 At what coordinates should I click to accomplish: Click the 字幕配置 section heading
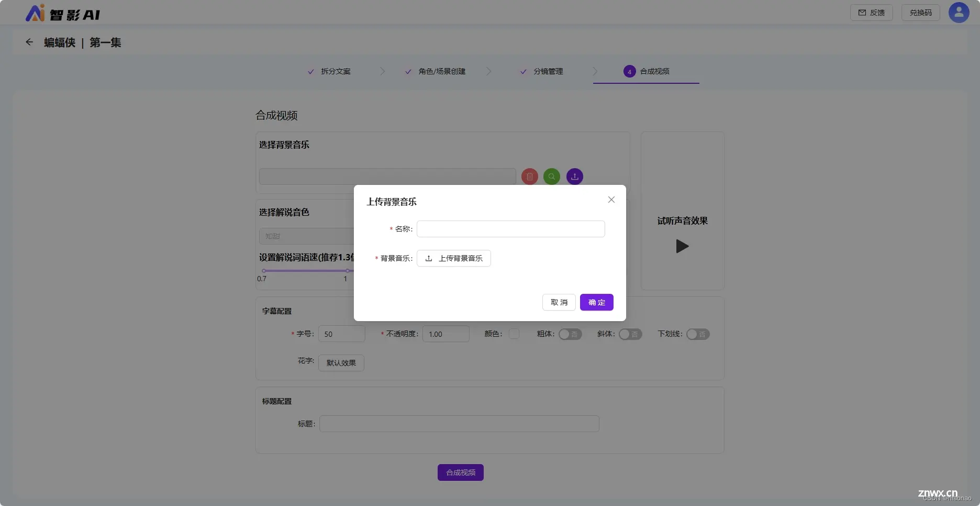coord(277,311)
